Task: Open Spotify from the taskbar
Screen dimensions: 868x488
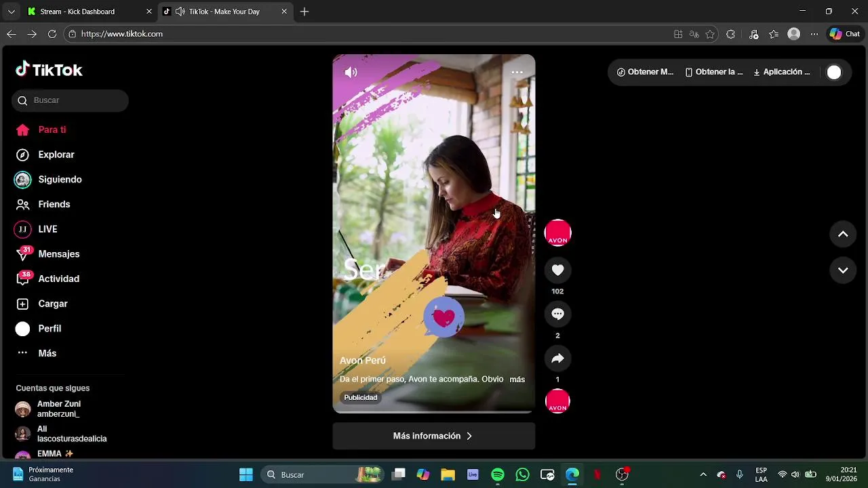Action: coord(498,474)
